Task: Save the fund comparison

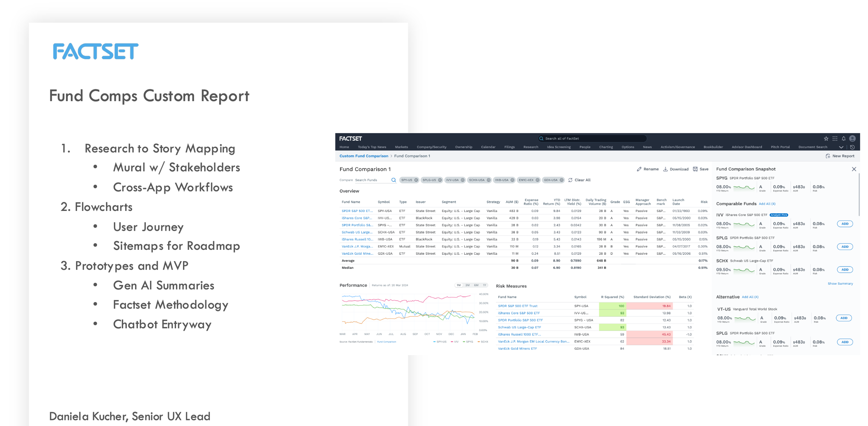Action: pyautogui.click(x=701, y=169)
